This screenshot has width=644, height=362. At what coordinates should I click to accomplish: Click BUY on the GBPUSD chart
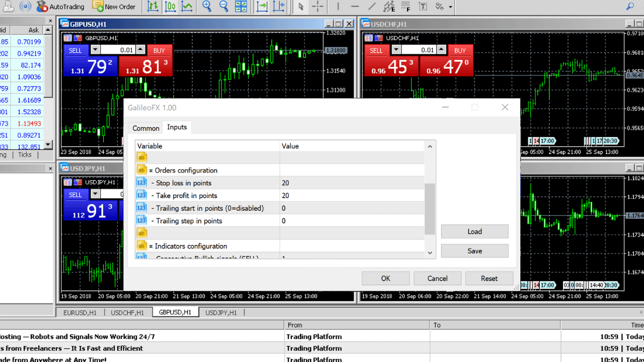[159, 50]
